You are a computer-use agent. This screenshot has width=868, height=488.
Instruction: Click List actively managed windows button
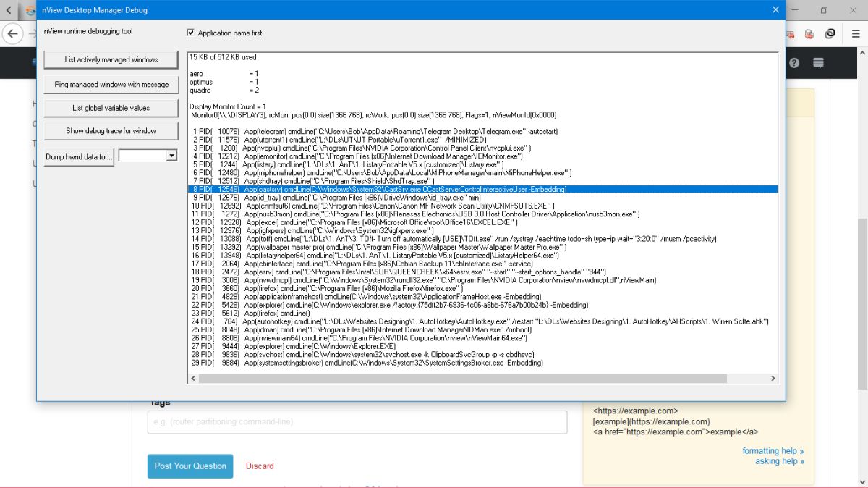[111, 59]
